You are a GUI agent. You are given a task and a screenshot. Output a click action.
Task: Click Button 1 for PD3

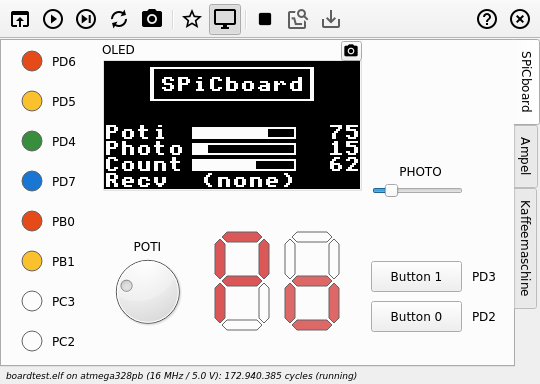[416, 277]
